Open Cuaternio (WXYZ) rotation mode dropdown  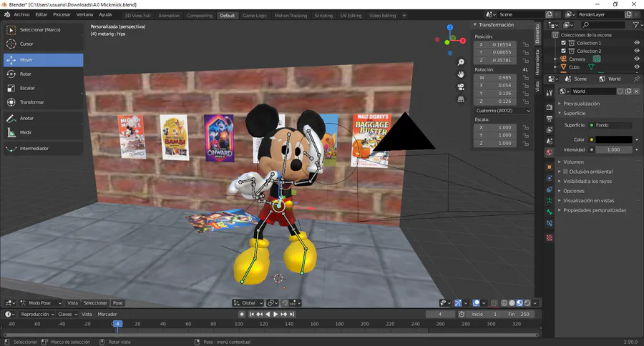click(x=503, y=111)
